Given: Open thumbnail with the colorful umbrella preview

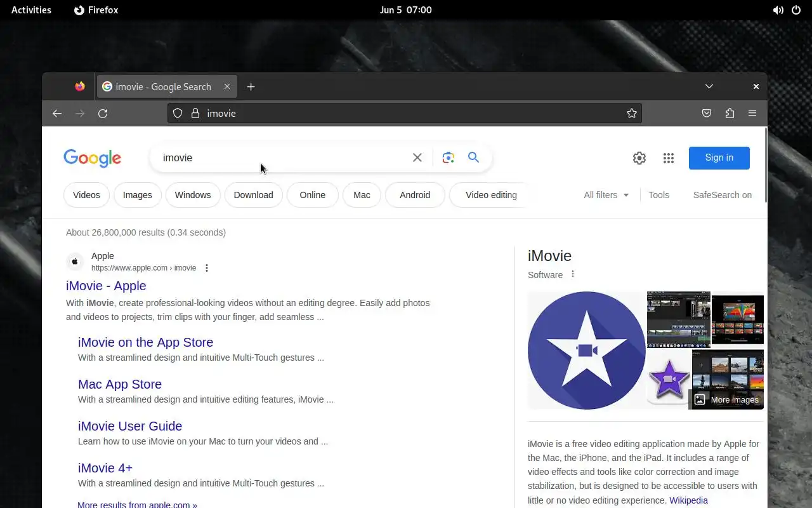Looking at the screenshot, I should click(738, 319).
